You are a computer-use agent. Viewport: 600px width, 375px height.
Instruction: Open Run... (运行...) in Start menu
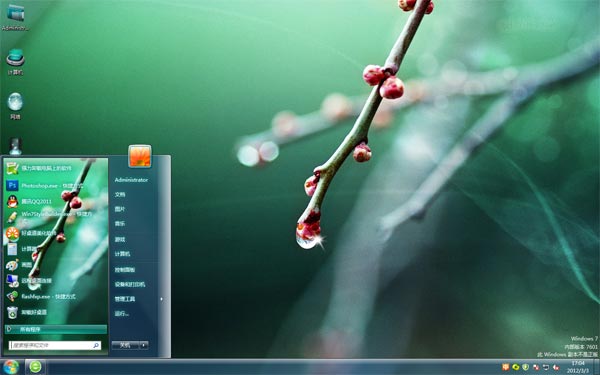[x=122, y=313]
